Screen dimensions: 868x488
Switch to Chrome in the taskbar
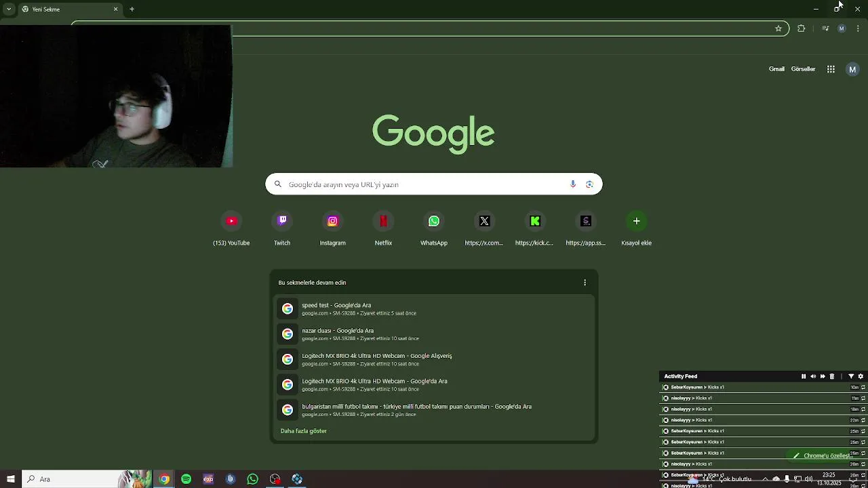coord(164,479)
